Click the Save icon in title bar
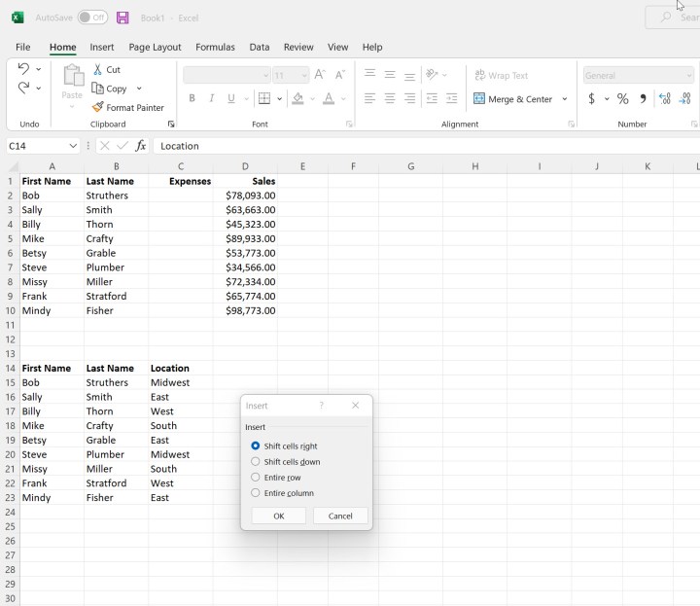 122,18
